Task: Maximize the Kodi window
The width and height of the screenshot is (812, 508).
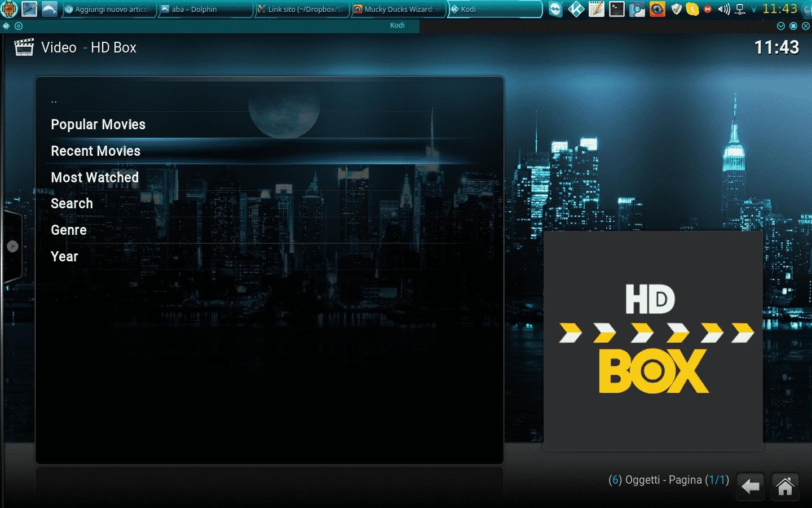Action: [793, 26]
